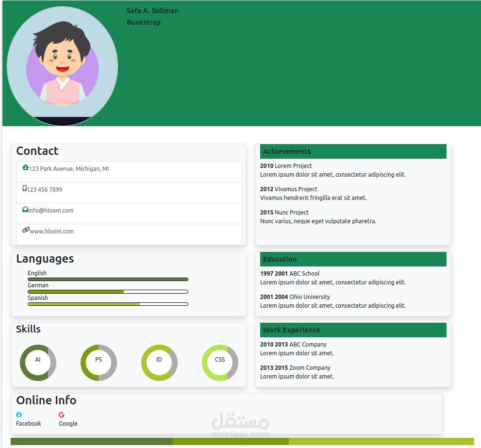Click the Spanish language progress bar
This screenshot has width=481, height=448.
point(108,304)
